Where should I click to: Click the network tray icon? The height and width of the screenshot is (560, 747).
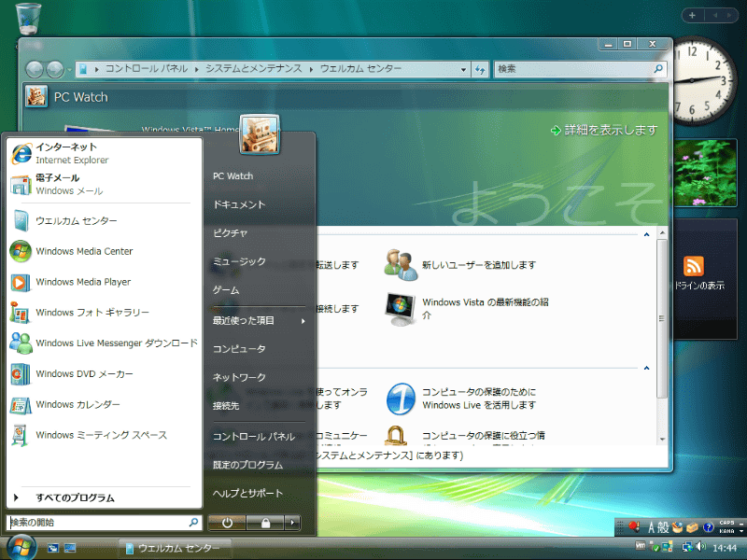tap(687, 547)
